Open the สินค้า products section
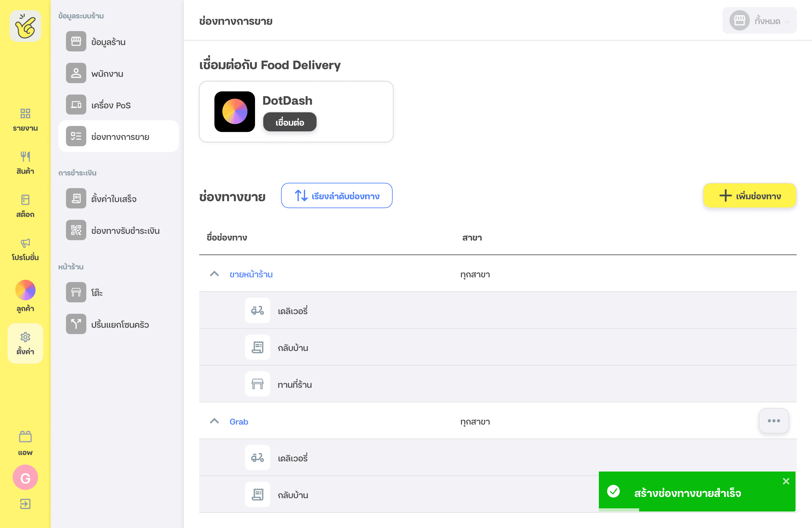 25,163
